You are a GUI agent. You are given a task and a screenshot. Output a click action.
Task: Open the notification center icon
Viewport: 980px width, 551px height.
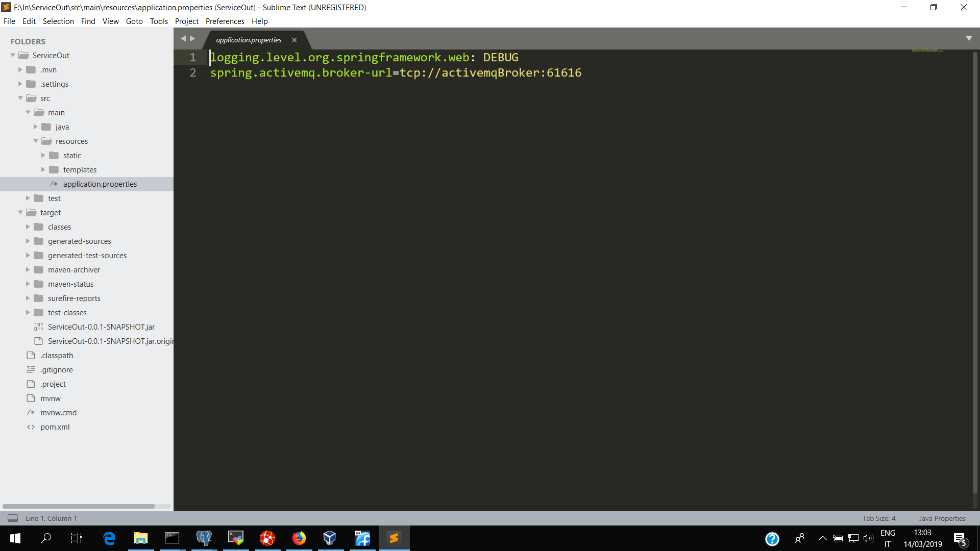[x=960, y=539]
